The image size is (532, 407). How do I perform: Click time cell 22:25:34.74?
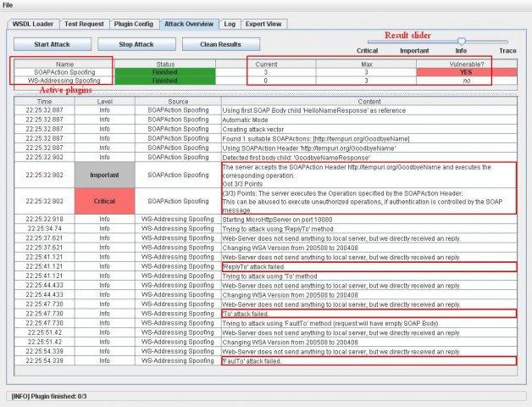tap(44, 229)
